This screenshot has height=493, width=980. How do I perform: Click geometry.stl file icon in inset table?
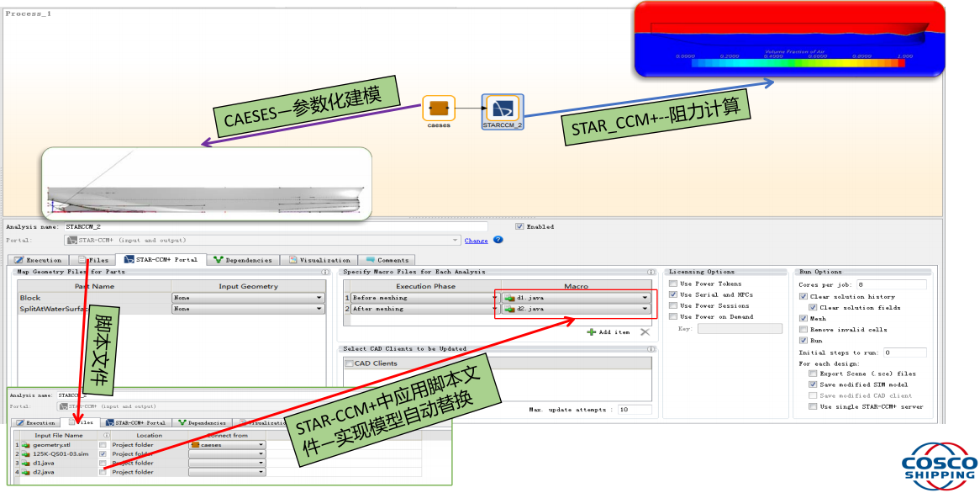[26, 445]
